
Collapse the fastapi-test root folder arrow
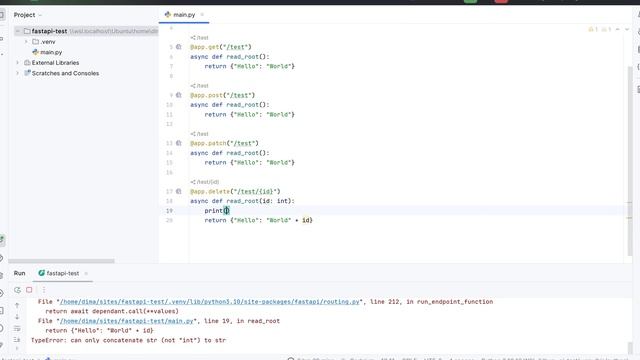point(18,31)
